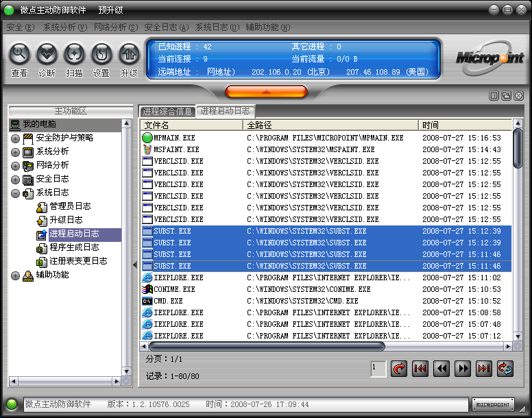Screen dimensions: 532x418
Task: Go to next page with forward button
Action: point(463,369)
